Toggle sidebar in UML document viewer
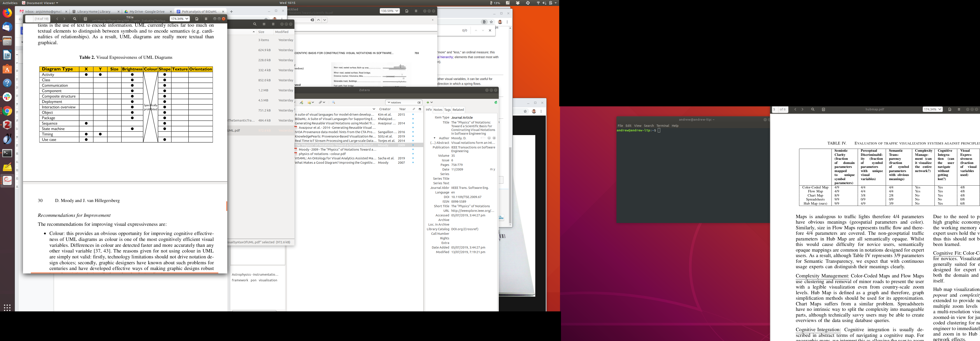This screenshot has height=341, width=980. (85, 19)
